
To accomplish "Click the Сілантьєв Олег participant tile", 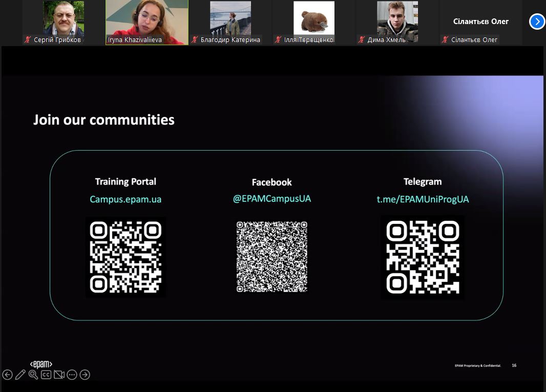I will (480, 22).
